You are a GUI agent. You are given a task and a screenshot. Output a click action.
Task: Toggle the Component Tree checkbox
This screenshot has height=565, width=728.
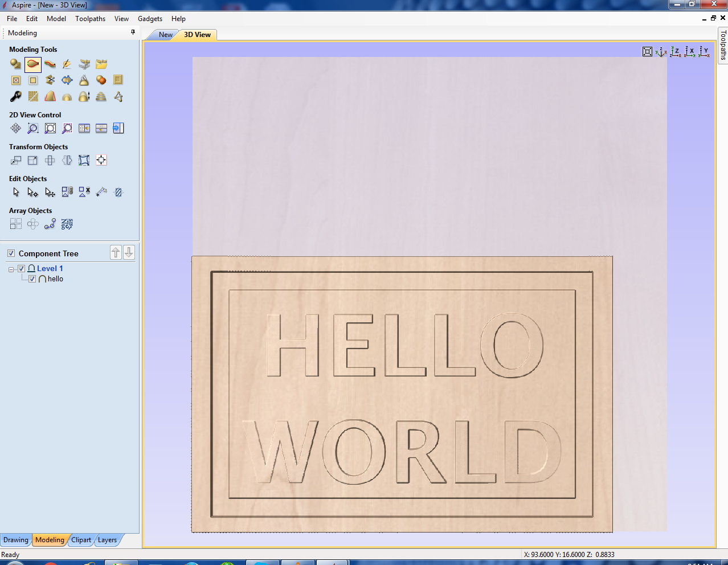11,253
